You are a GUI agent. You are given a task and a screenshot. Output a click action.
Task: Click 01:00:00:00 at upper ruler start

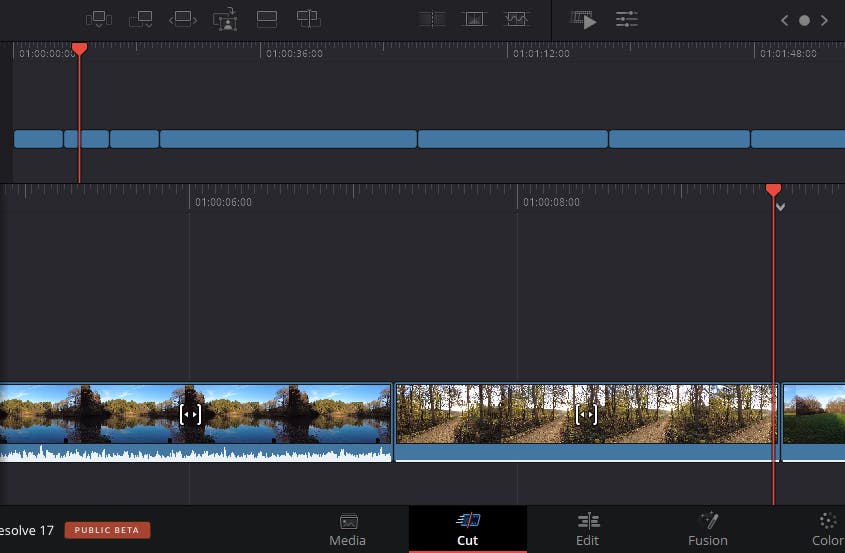47,54
